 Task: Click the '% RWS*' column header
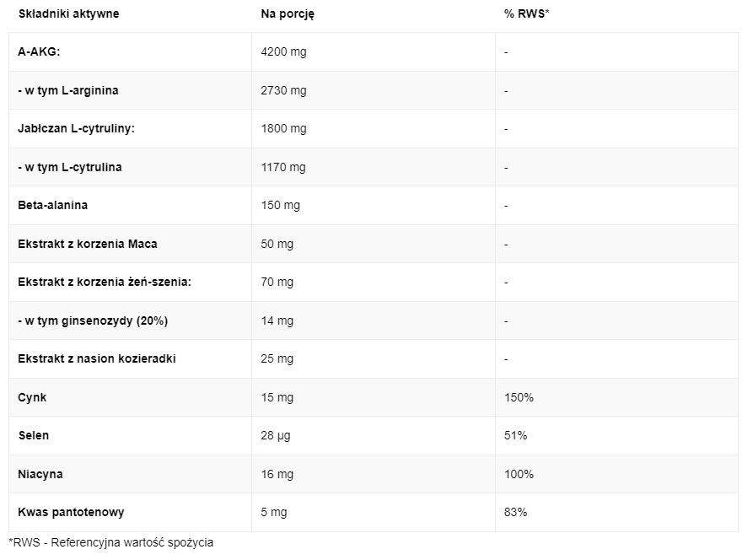tap(526, 14)
